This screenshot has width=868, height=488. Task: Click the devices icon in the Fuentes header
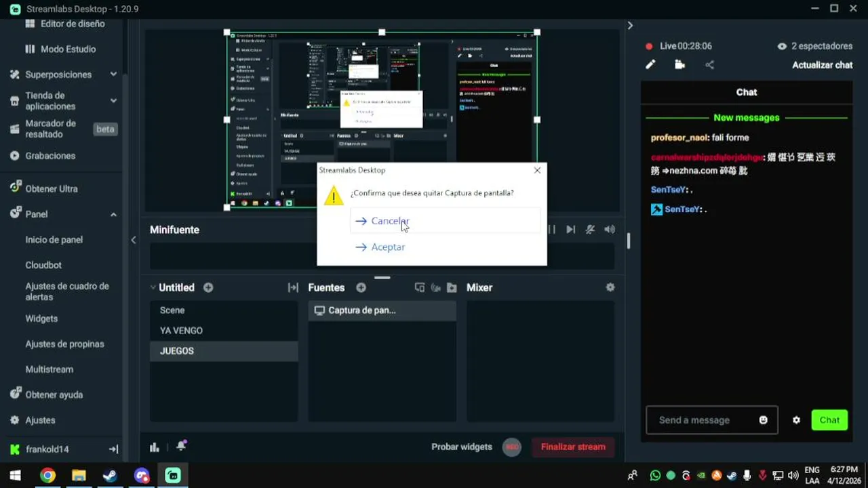[420, 287]
